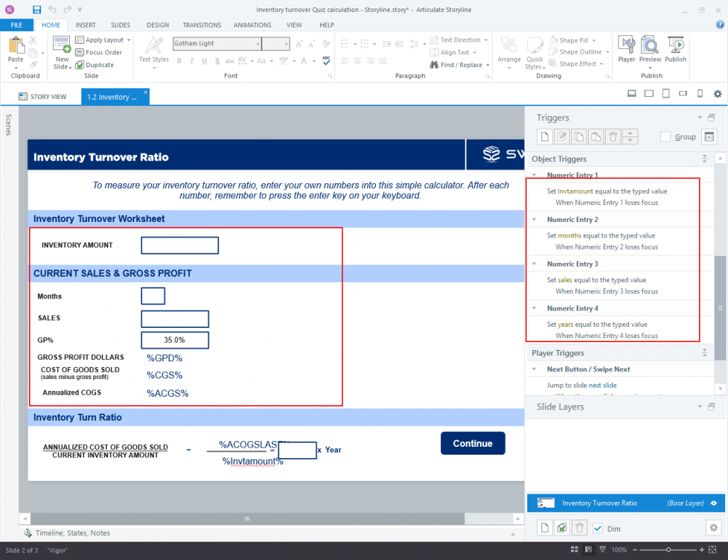Create a new trigger in the Triggers panel
This screenshot has width=728, height=560.
545,136
